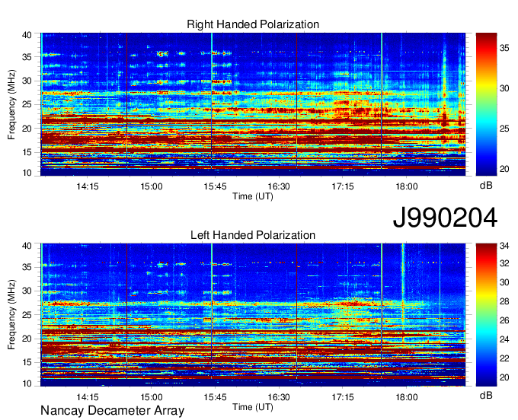
Task: Click the 14:15 tick on the top time axis
Action: pos(88,186)
